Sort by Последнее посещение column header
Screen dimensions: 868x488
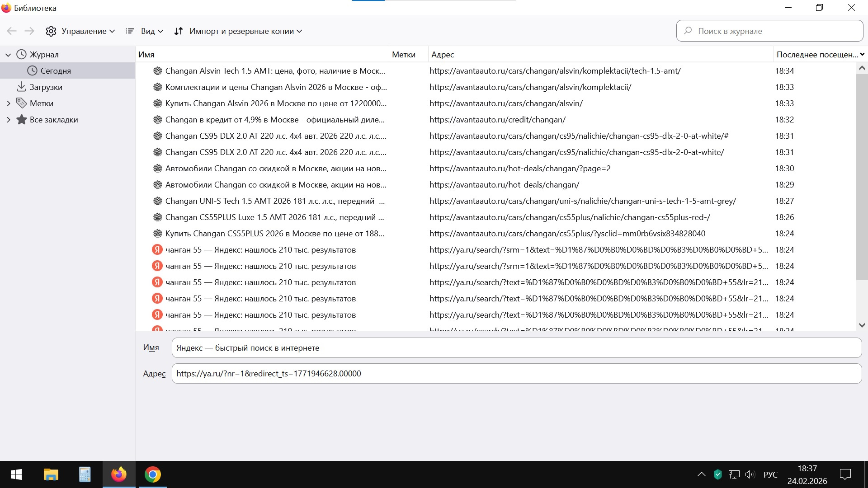point(816,55)
